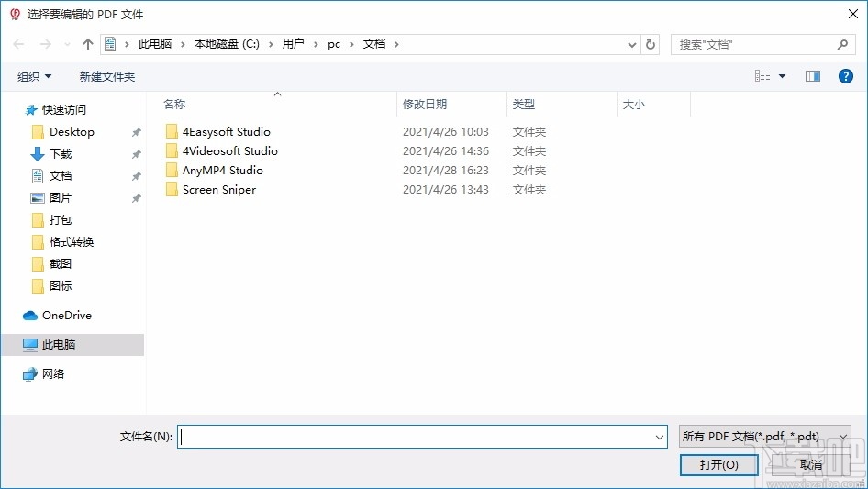868x489 pixels.
Task: Open 截图 folder in sidebar
Action: [x=61, y=264]
